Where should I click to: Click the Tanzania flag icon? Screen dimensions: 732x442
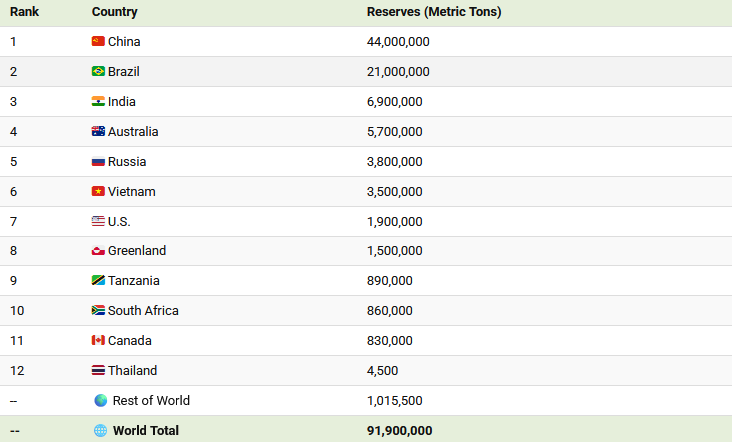click(x=98, y=281)
